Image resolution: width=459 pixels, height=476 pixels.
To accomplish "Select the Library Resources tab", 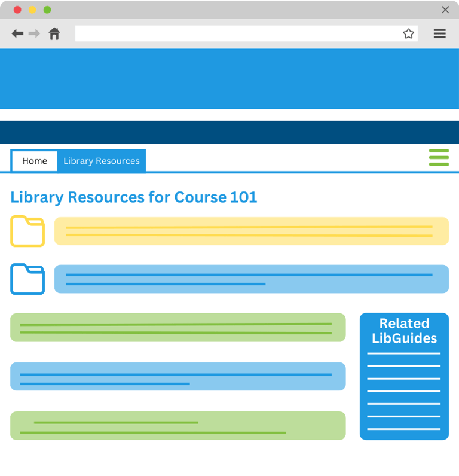I will tap(102, 161).
